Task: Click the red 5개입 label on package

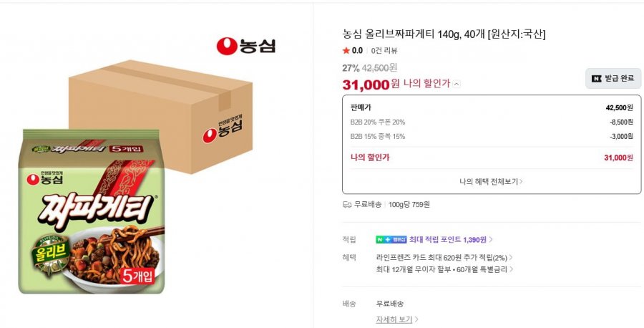Action: 137,276
